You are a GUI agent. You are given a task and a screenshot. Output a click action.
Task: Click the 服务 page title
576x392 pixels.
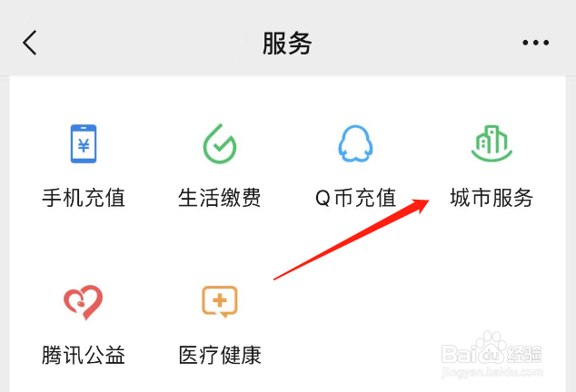point(287,43)
